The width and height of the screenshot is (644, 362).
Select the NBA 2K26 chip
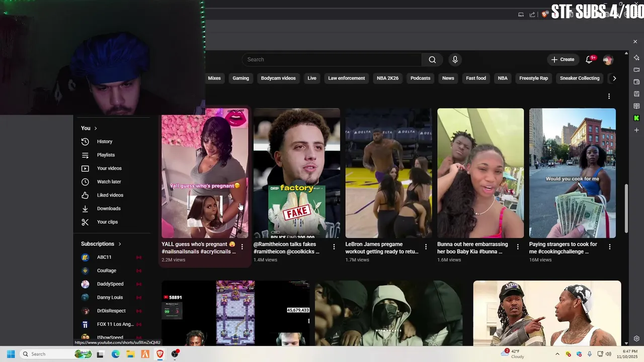tap(387, 78)
